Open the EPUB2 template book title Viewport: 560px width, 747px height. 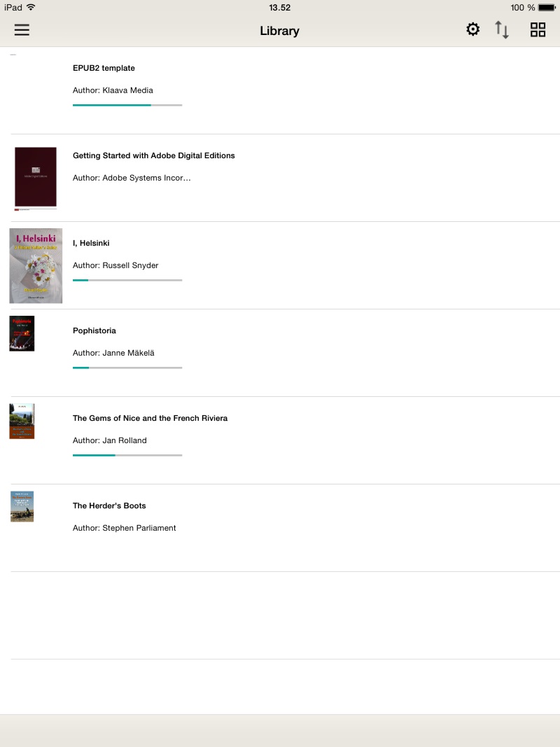coord(104,68)
